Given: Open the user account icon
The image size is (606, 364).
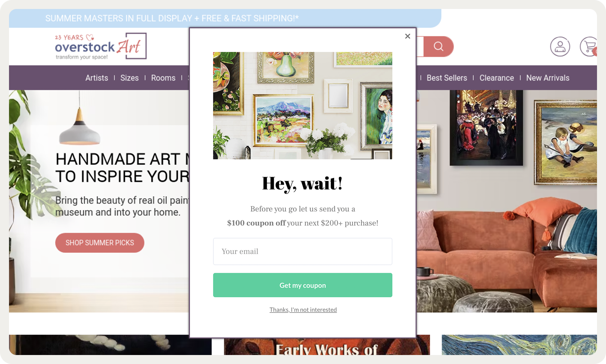Looking at the screenshot, I should pos(560,47).
